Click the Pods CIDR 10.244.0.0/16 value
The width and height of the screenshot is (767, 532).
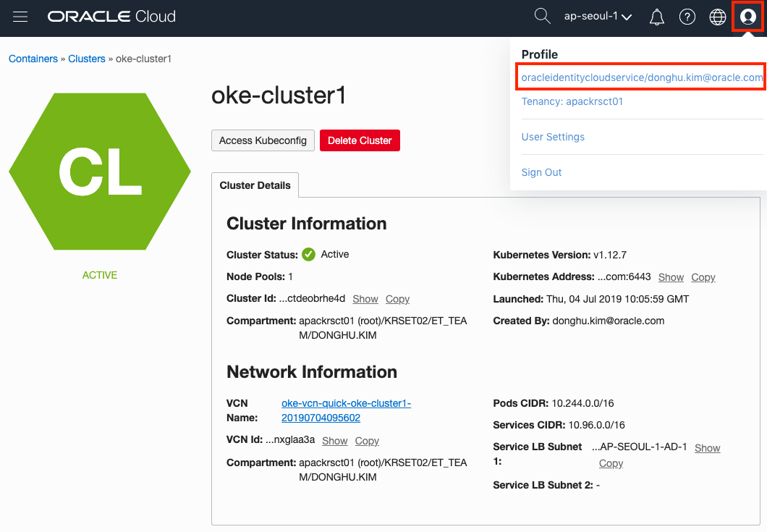click(582, 403)
